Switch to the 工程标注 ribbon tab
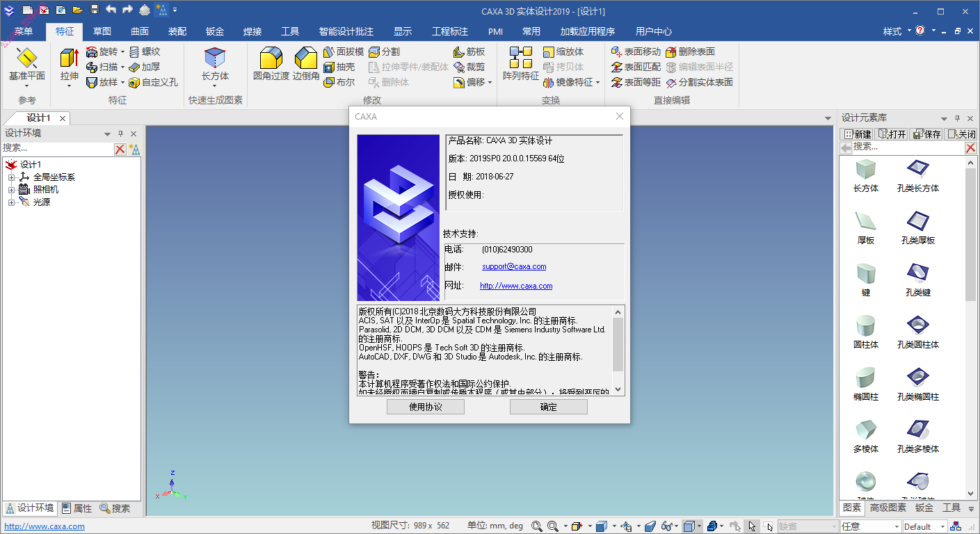 click(450, 31)
